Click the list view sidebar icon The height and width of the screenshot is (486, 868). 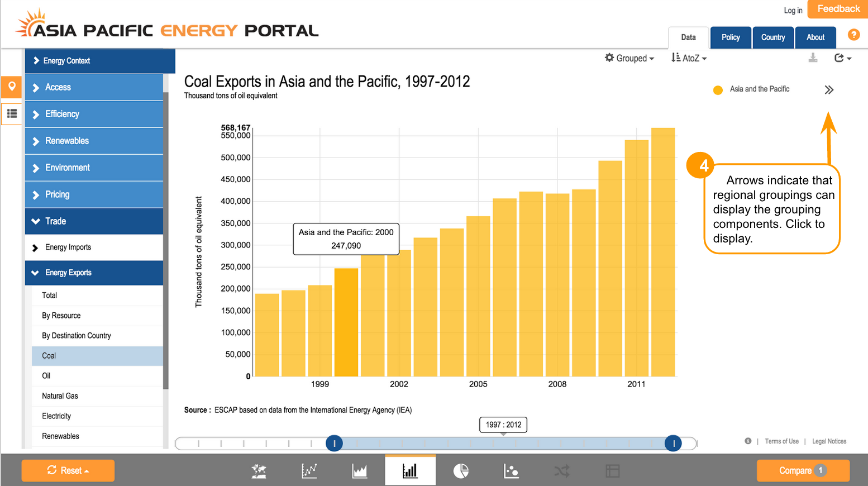point(12,113)
